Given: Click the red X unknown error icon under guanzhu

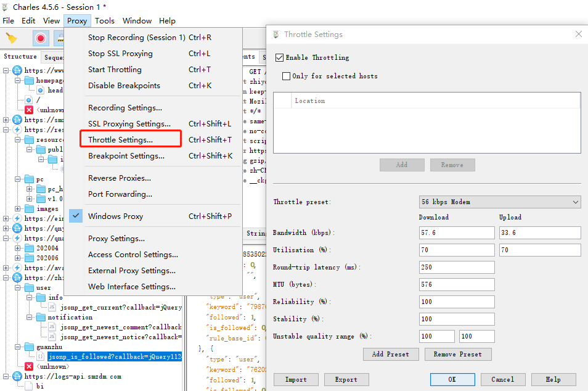Looking at the screenshot, I should (29, 366).
